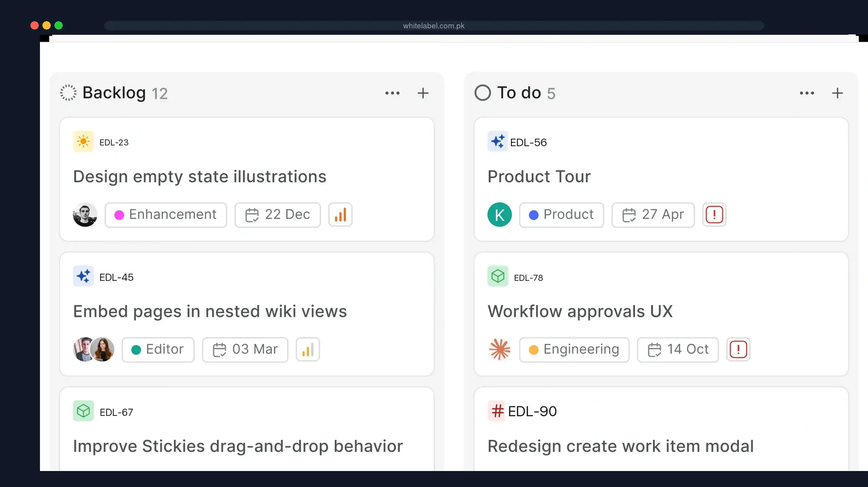Click the green cube icon on EDL-78

(498, 276)
